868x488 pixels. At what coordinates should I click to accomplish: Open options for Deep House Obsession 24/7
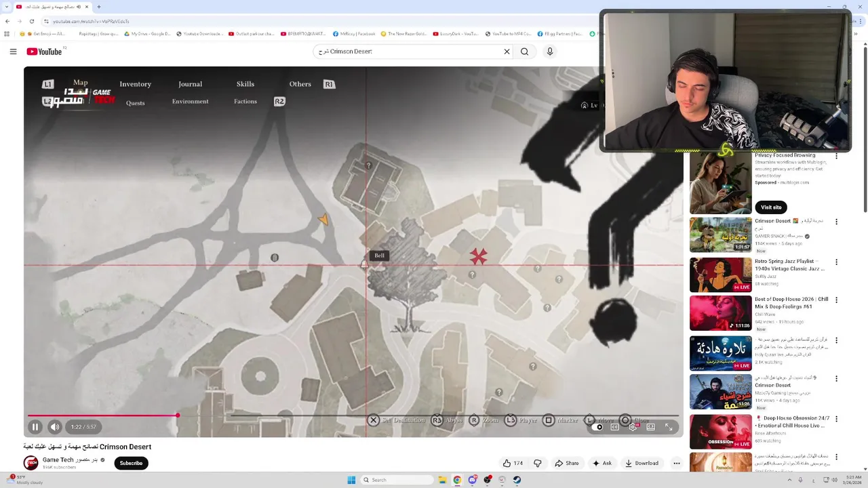click(836, 419)
